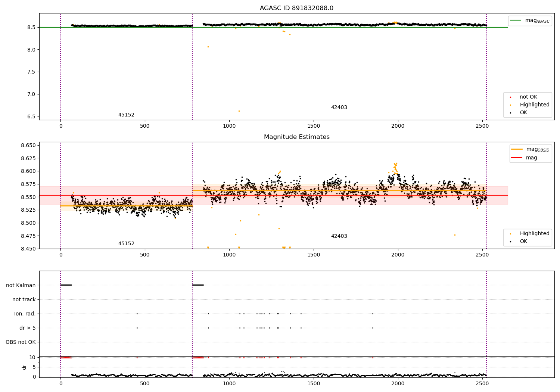
Task: Click the plot title 'AGASC ID 891832088.0'
Action: point(296,8)
